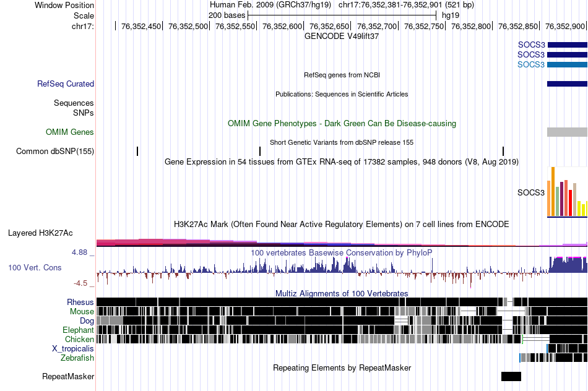Click the light blue SOCS3 transcript label
Image resolution: width=588 pixels, height=391 pixels.
[531, 64]
